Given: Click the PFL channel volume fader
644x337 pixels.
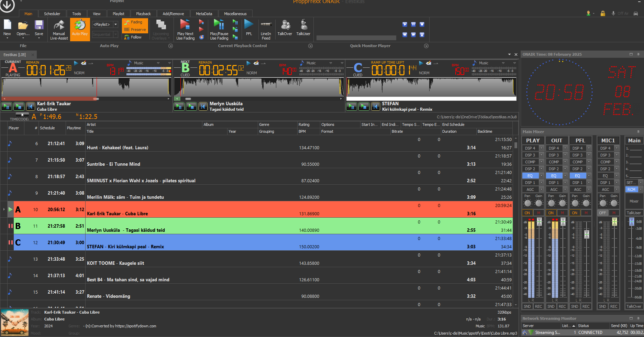Looking at the screenshot, I should pos(587,234).
